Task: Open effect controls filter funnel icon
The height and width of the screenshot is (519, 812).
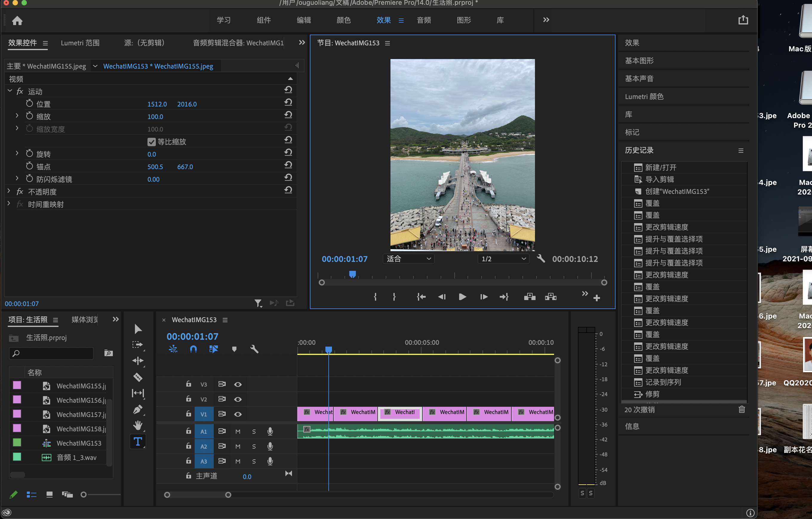Action: click(x=258, y=303)
